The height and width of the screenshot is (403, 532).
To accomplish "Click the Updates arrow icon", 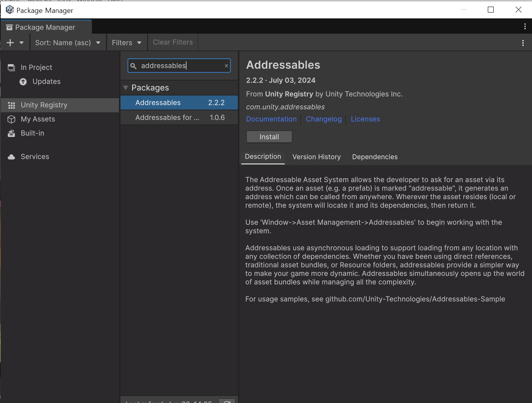I will [23, 81].
